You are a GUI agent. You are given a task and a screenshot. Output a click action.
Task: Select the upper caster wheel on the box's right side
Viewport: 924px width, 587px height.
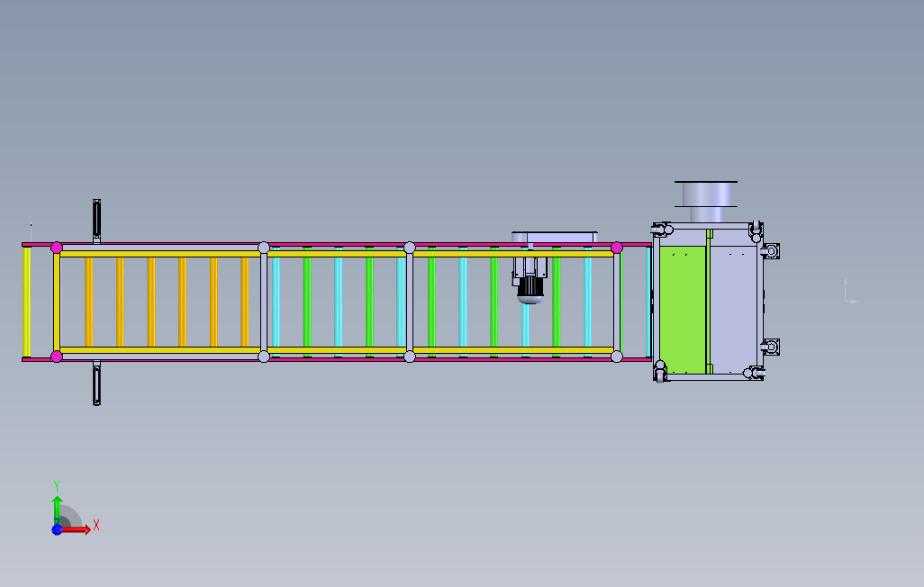click(770, 251)
